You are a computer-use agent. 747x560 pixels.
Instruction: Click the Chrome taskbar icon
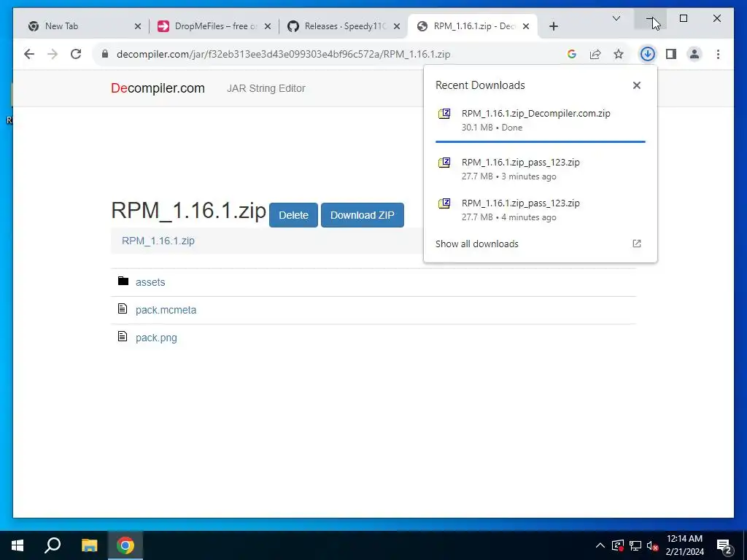tap(125, 545)
